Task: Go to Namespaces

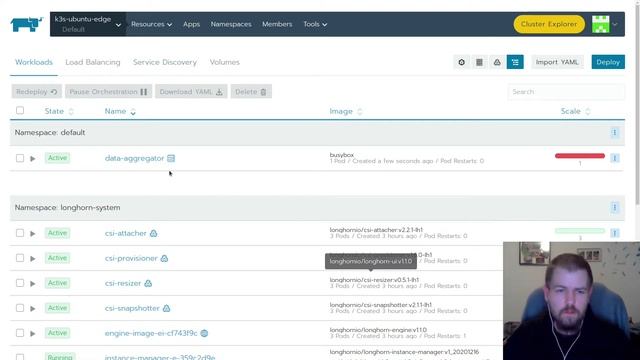Action: [231, 24]
